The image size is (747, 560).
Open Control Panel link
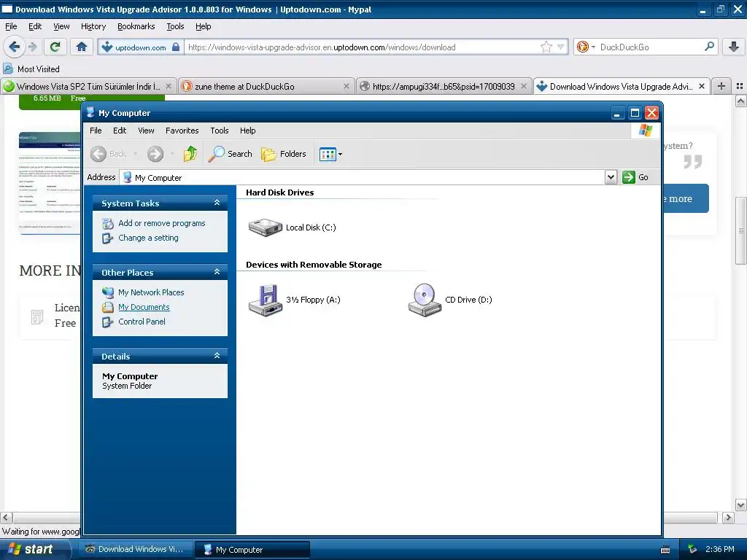[142, 322]
